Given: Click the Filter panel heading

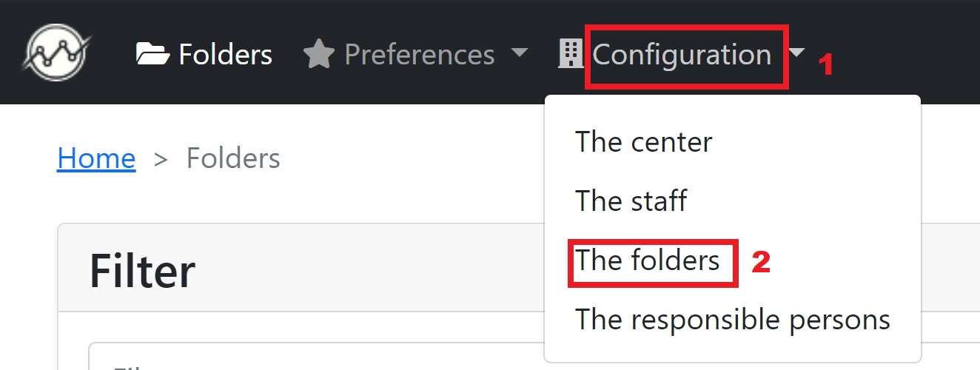Looking at the screenshot, I should tap(142, 270).
